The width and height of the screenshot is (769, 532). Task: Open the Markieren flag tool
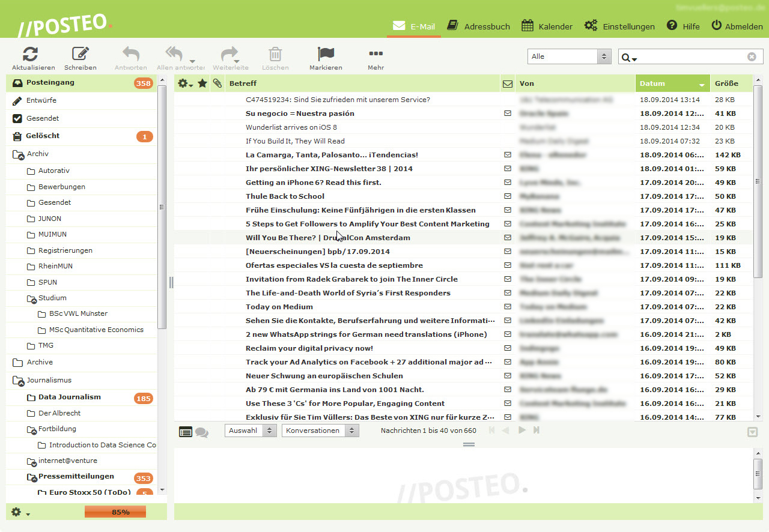point(326,58)
